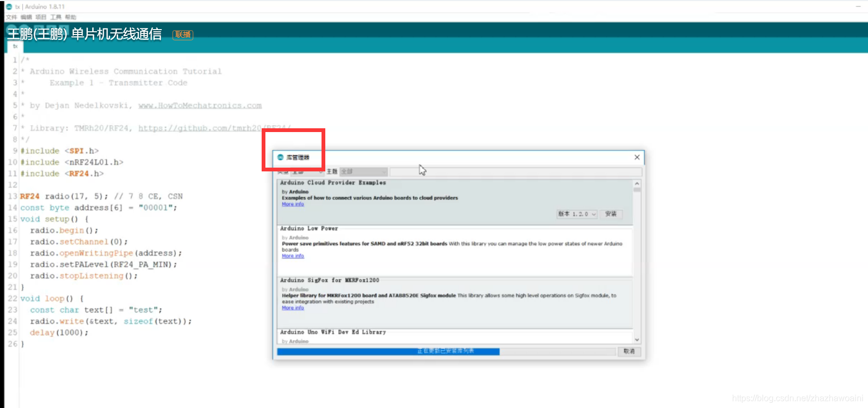The width and height of the screenshot is (868, 408).
Task: Open the 工具 menu
Action: [56, 17]
